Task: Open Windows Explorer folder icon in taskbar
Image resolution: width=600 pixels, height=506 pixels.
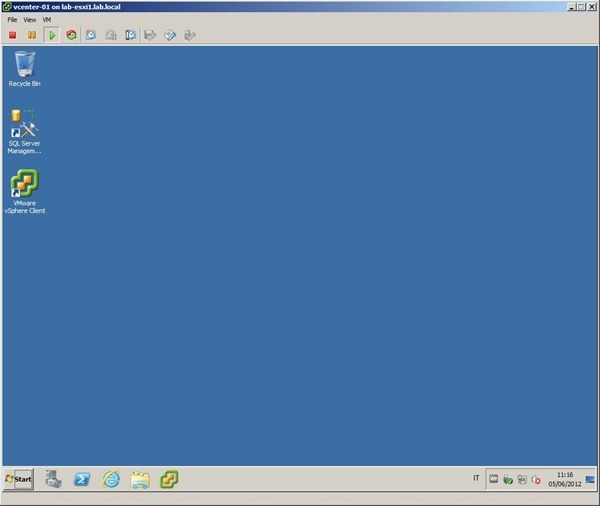Action: 140,480
